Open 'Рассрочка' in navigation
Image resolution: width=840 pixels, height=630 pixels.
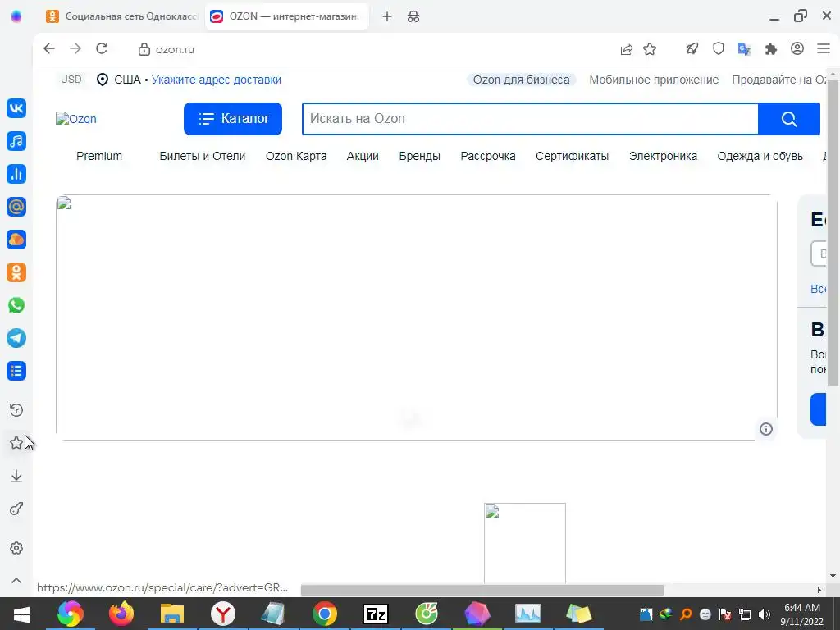[x=488, y=156]
